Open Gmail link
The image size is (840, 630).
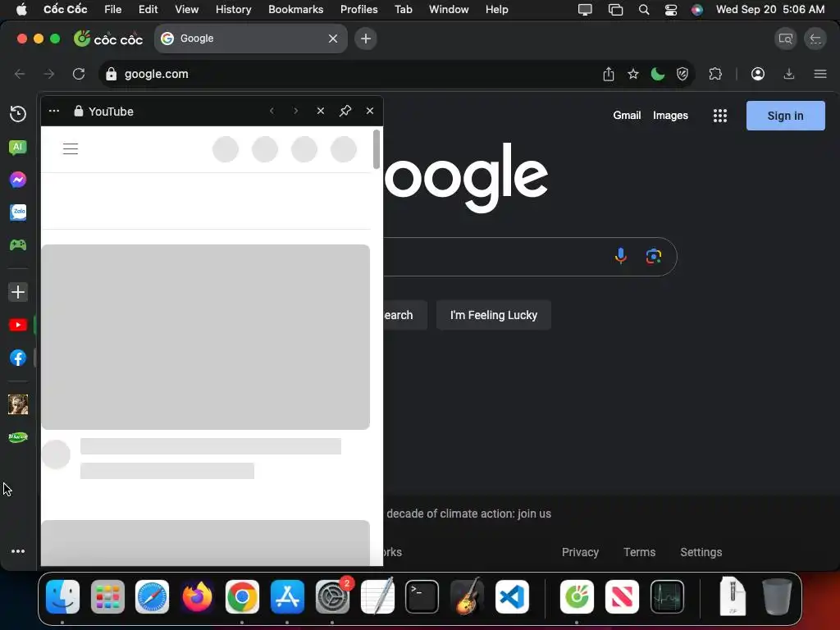click(x=627, y=115)
